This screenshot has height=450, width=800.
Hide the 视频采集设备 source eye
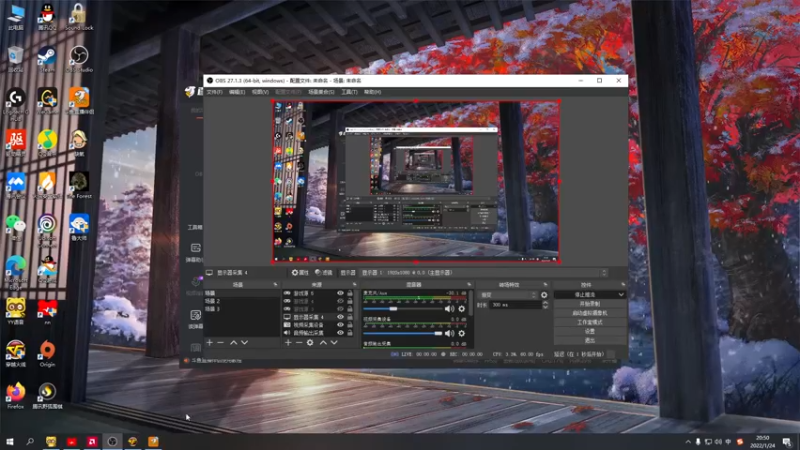pyautogui.click(x=340, y=324)
